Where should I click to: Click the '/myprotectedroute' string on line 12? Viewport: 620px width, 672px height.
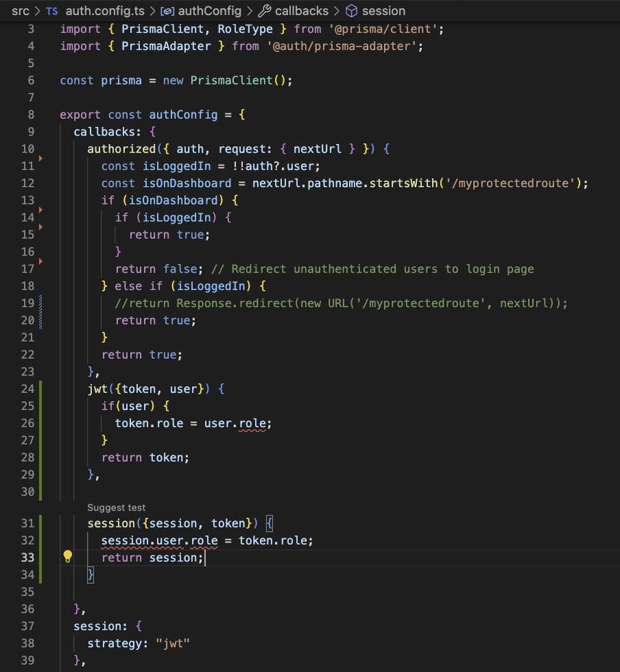pos(510,184)
